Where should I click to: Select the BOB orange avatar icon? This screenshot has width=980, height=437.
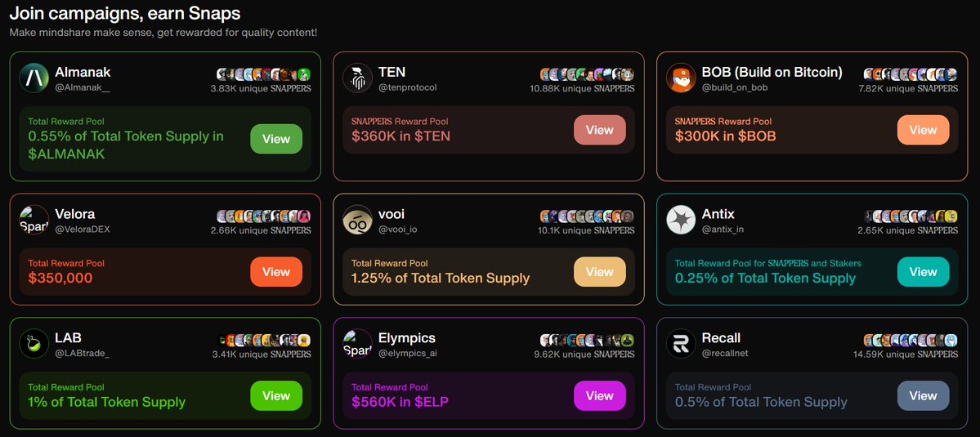point(681,78)
